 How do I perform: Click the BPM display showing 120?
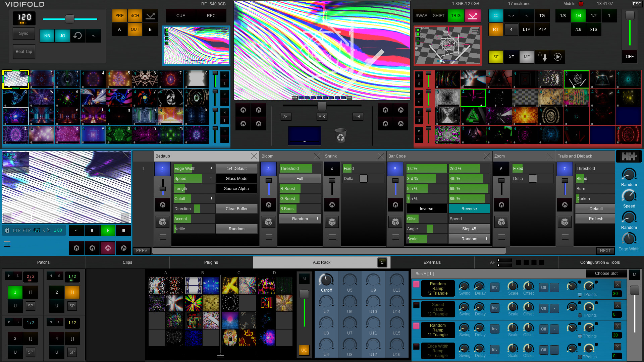point(24,18)
